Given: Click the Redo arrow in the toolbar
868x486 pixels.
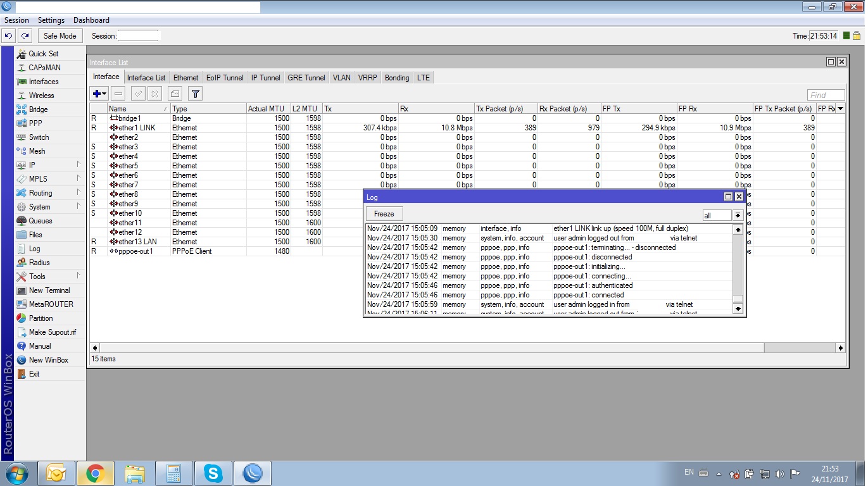Looking at the screenshot, I should click(x=25, y=36).
